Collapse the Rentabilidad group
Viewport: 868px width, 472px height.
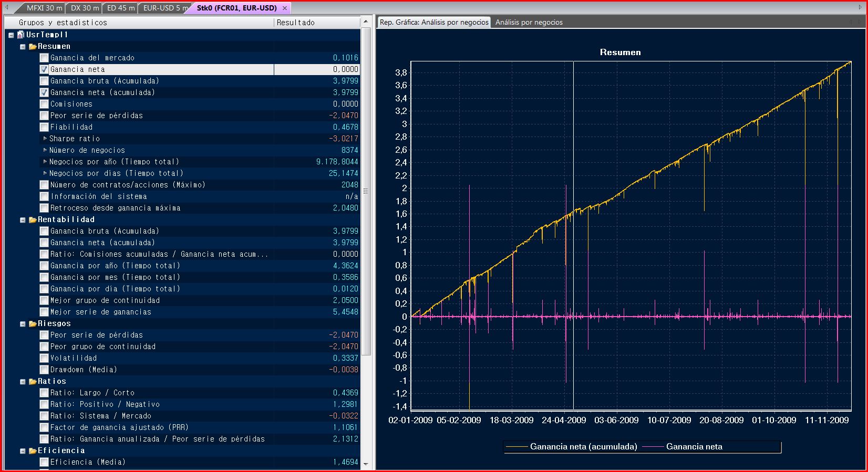(x=23, y=220)
